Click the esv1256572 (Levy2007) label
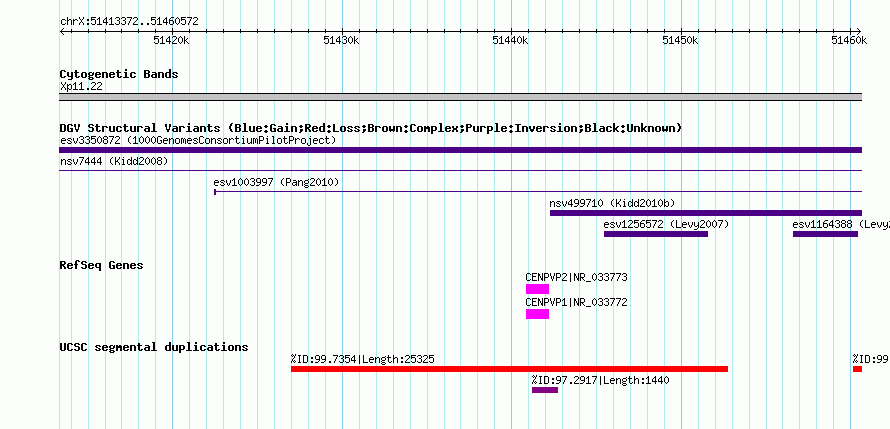The image size is (890, 429). click(x=666, y=224)
